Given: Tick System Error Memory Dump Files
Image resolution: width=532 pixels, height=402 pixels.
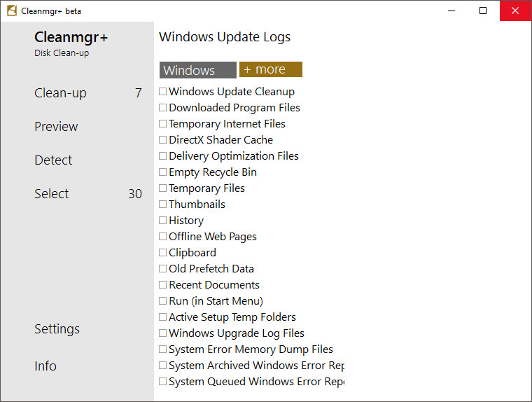Looking at the screenshot, I should [x=162, y=349].
